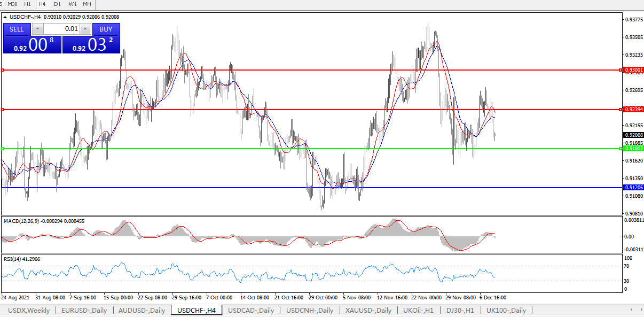Screen dimensions: 644x317
Task: Toggle the H4 timeframe button
Action: click(42, 4)
